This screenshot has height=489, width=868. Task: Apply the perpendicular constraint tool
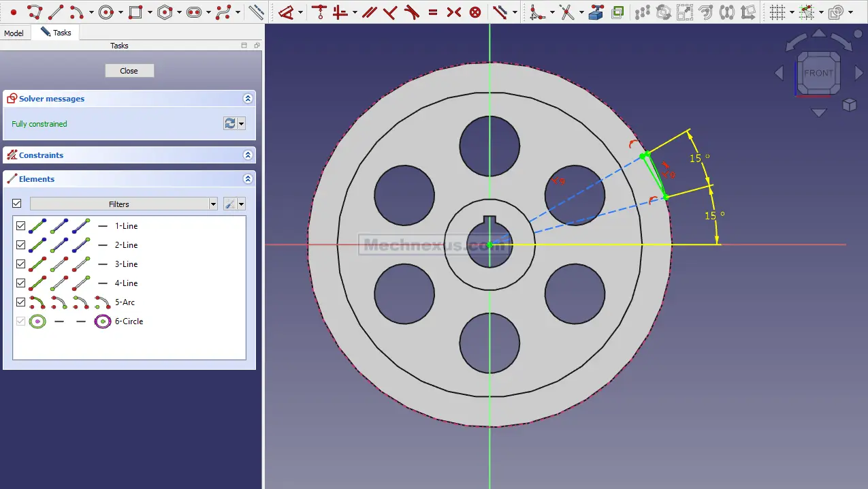390,12
